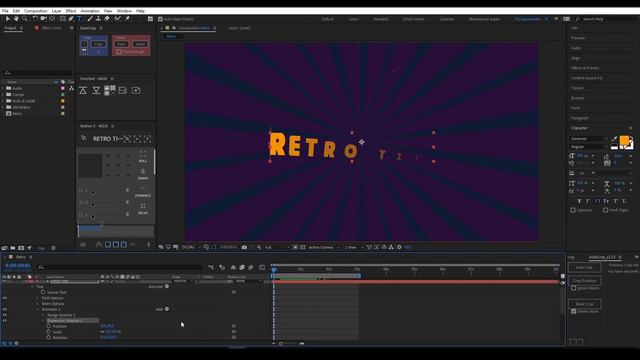Open graph editor icon in timeline
640x360 pixels.
pyautogui.click(x=262, y=268)
